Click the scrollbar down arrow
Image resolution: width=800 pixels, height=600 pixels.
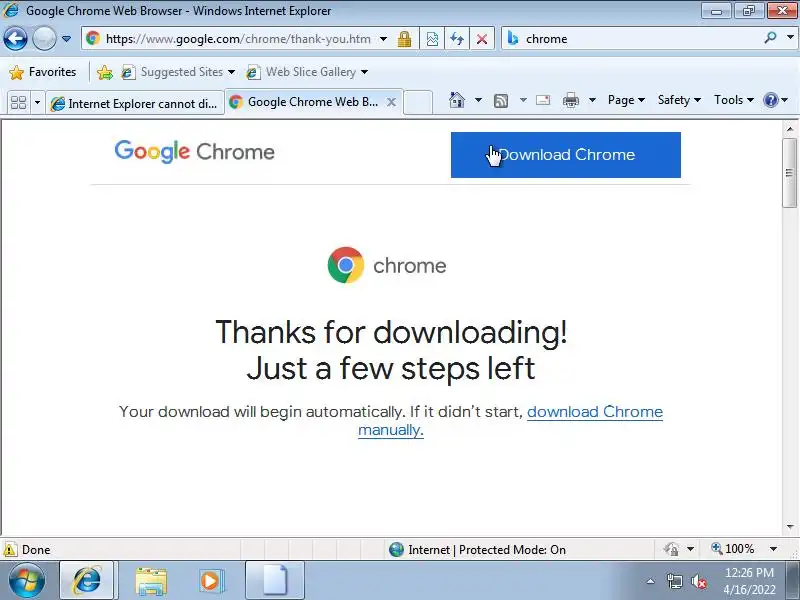[x=790, y=527]
